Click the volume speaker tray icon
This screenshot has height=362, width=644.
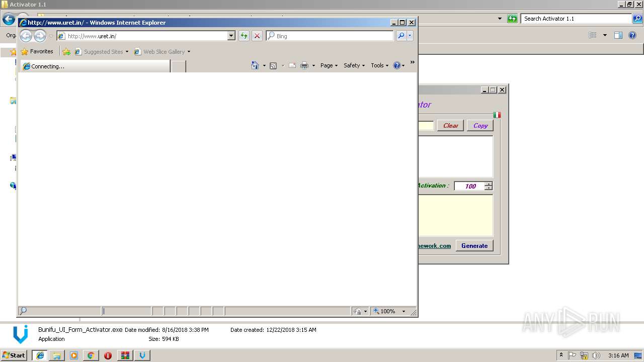(596, 355)
